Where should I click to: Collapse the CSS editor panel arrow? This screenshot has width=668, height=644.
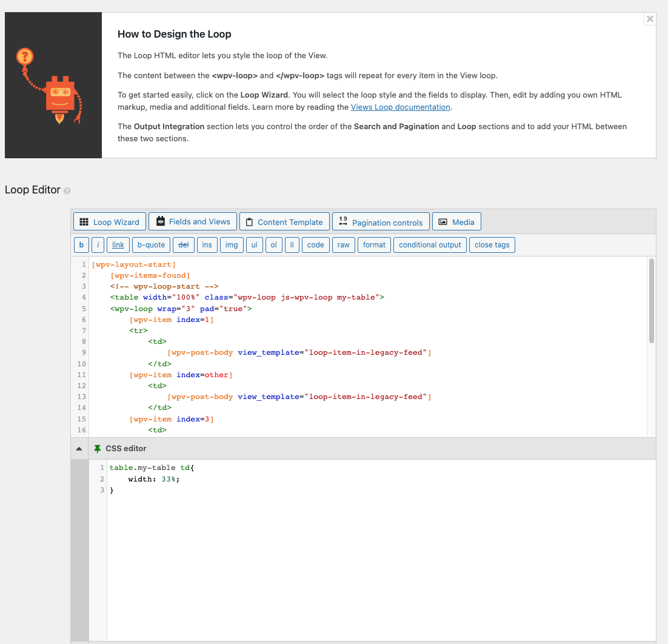(x=79, y=449)
